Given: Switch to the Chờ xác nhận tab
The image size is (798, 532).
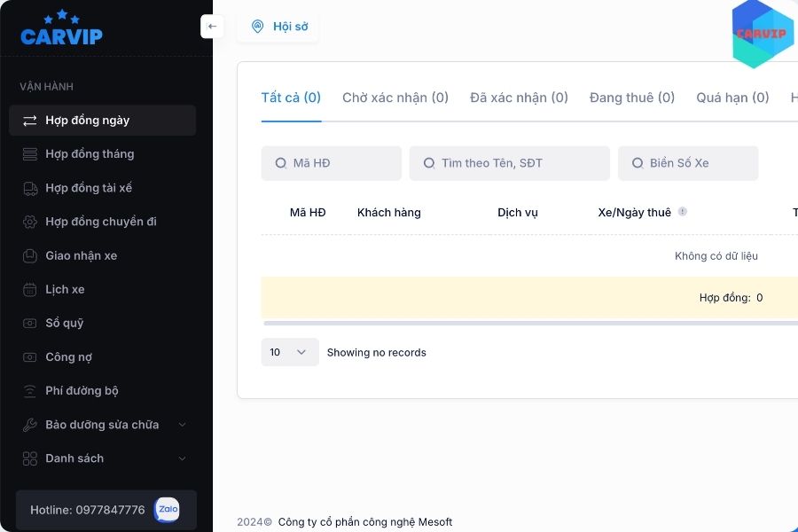Looking at the screenshot, I should pos(395,98).
